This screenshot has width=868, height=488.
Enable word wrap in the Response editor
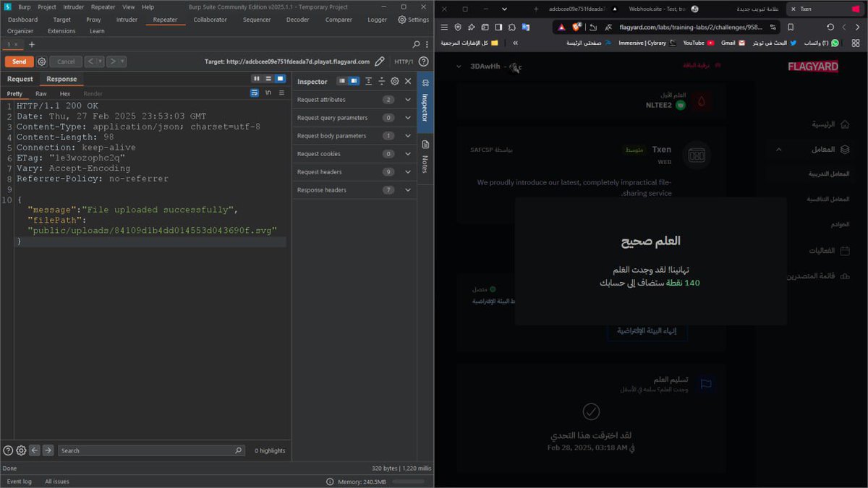point(255,93)
